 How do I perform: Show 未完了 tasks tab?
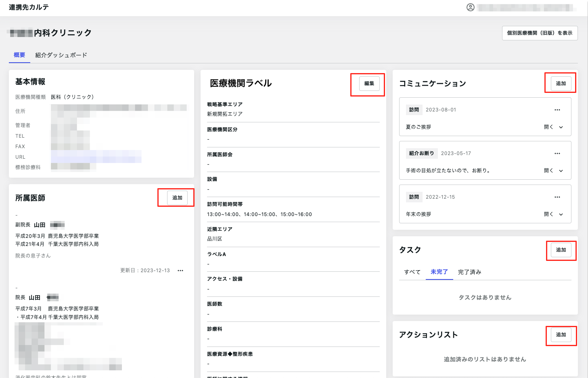(439, 272)
